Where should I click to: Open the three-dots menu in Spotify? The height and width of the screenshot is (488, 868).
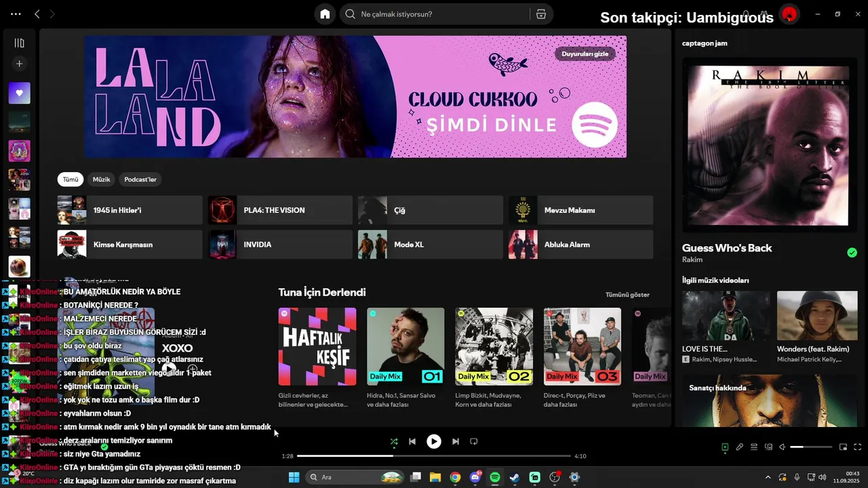tap(16, 14)
